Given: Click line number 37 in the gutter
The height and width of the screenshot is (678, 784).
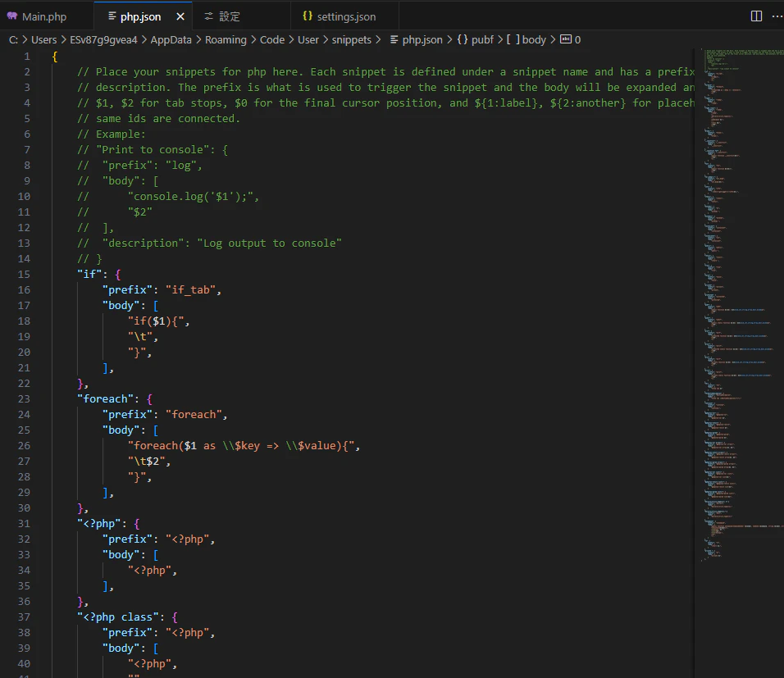Looking at the screenshot, I should (24, 617).
